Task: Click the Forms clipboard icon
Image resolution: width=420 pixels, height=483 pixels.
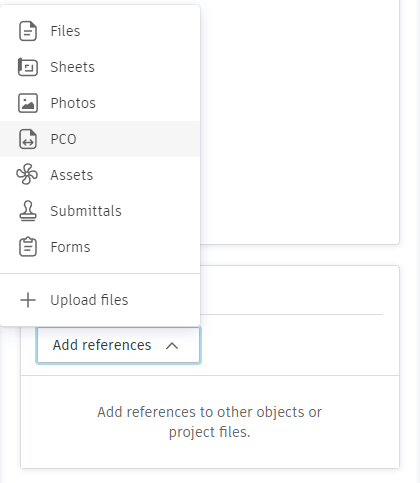Action: point(28,247)
